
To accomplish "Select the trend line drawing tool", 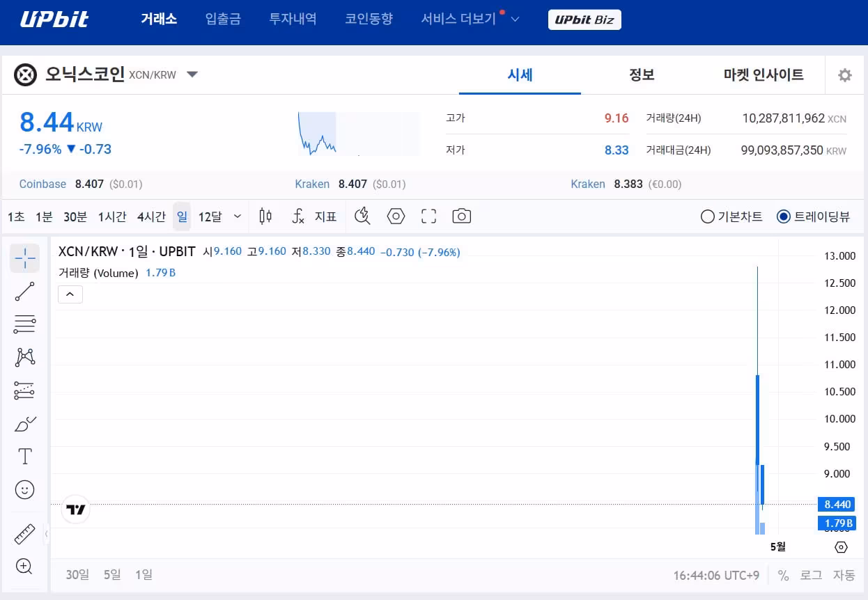I will tap(24, 292).
